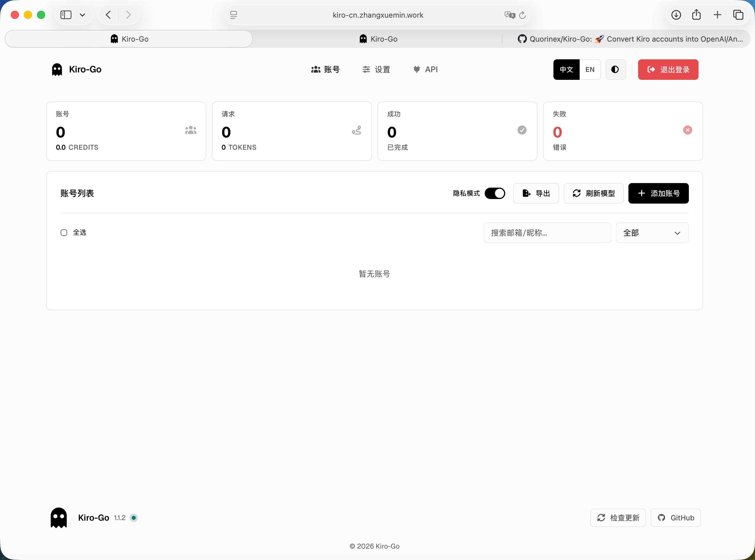The width and height of the screenshot is (755, 560).
Task: Open the API navigation tab
Action: 425,70
